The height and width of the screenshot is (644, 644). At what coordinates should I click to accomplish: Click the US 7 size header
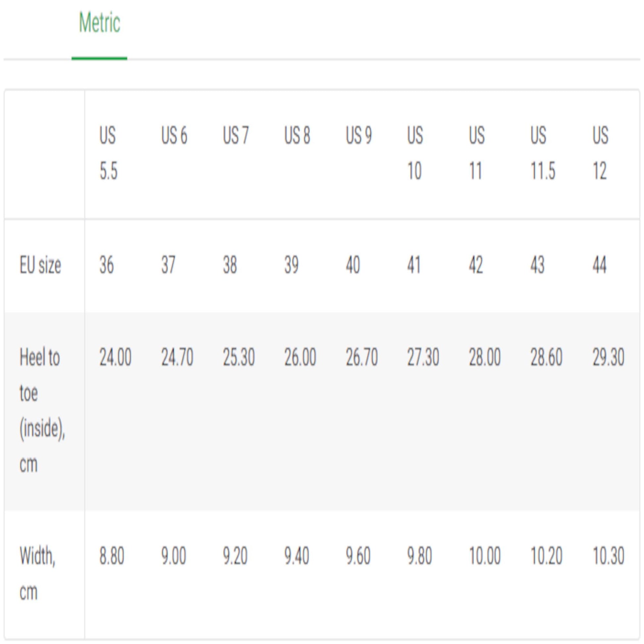236,136
